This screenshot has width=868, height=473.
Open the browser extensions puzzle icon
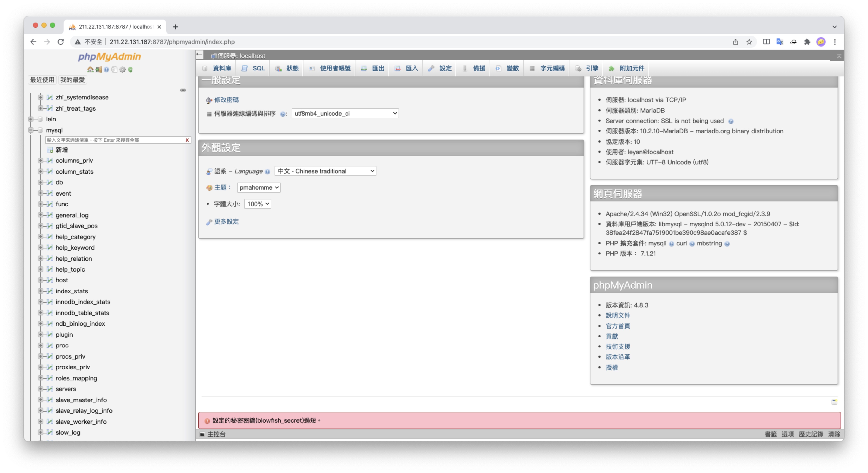[807, 42]
